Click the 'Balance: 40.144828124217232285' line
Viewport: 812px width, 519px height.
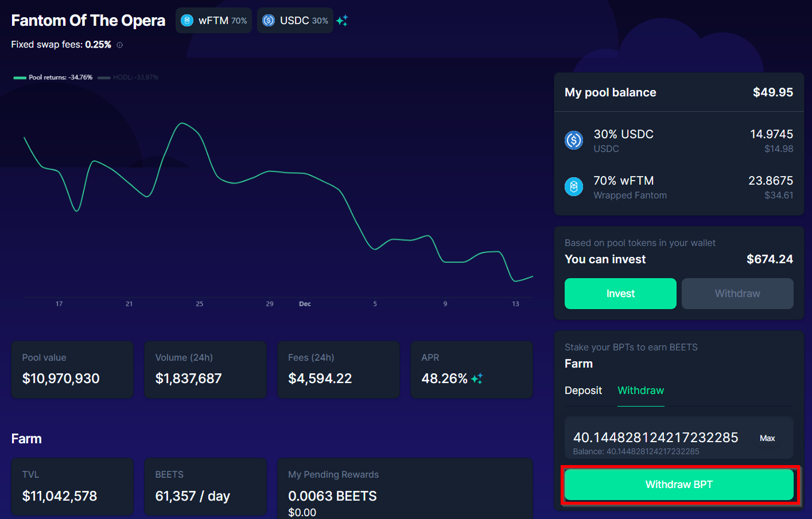(x=636, y=451)
